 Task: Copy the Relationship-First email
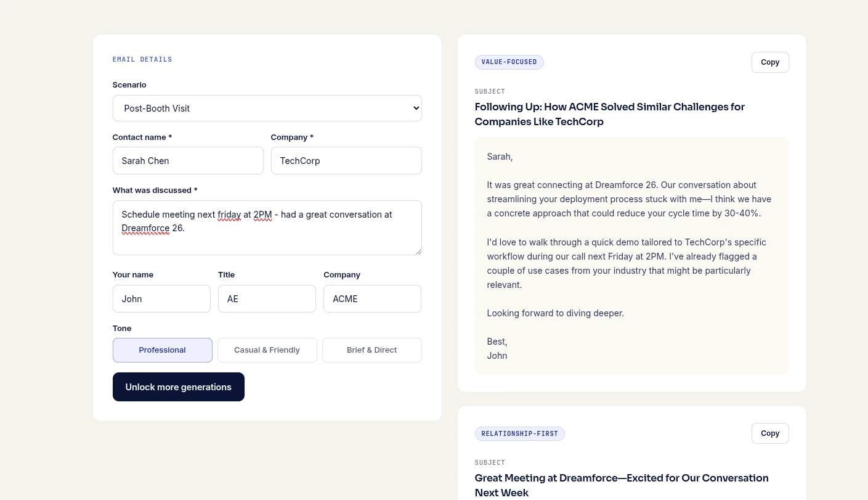tap(770, 433)
